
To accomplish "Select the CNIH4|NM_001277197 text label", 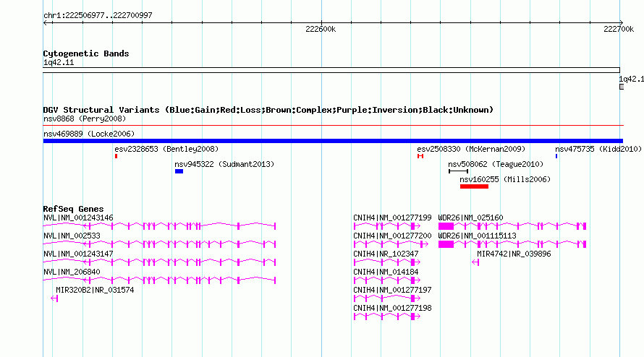I will click(392, 290).
